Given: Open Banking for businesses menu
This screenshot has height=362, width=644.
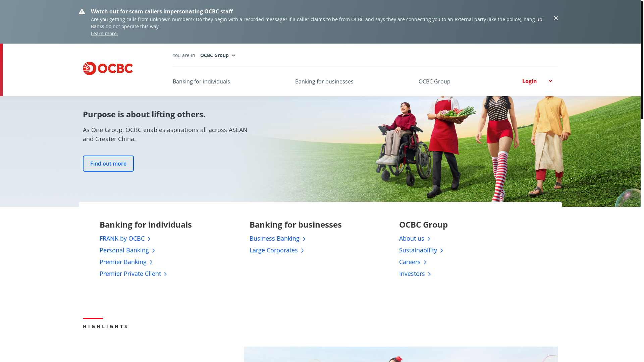Looking at the screenshot, I should 324,81.
